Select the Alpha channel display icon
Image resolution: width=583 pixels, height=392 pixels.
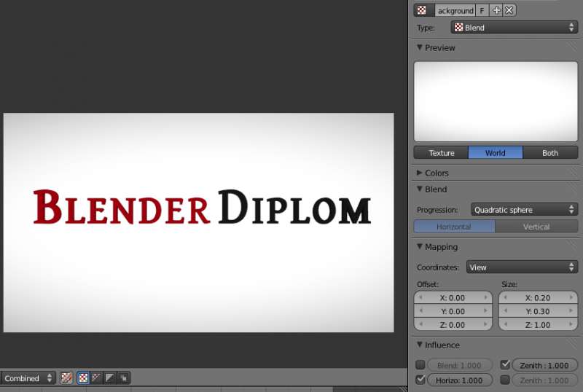point(110,378)
